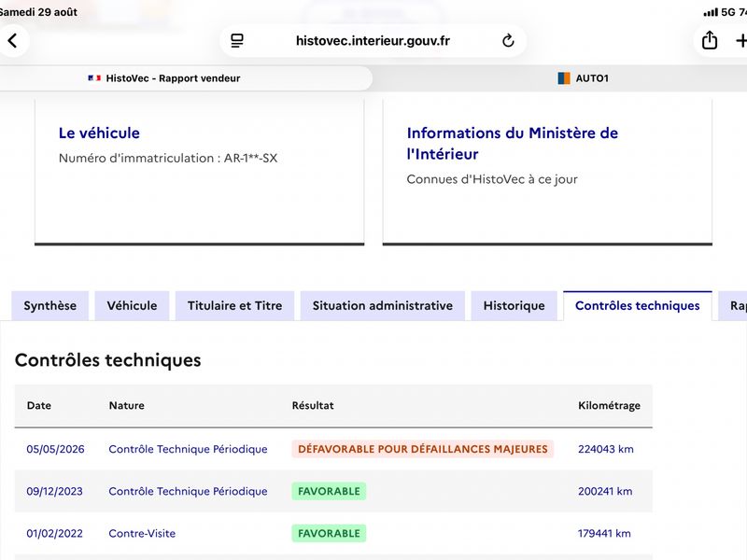Open the Synthèse tab

(x=50, y=306)
